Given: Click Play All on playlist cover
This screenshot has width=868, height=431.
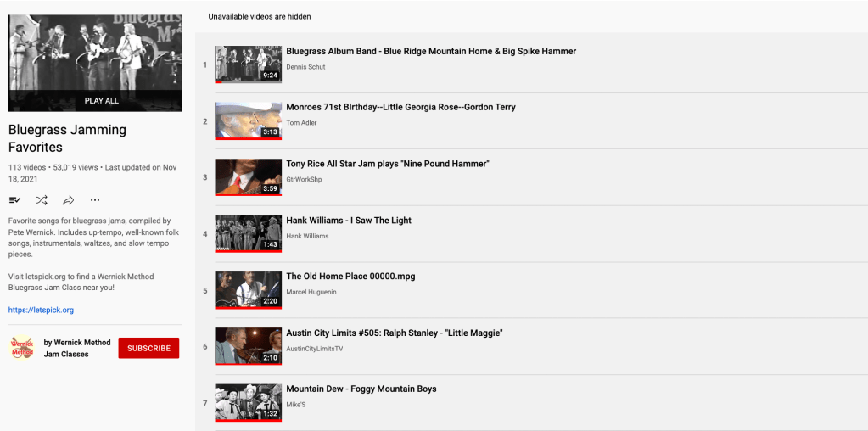Looking at the screenshot, I should click(101, 100).
